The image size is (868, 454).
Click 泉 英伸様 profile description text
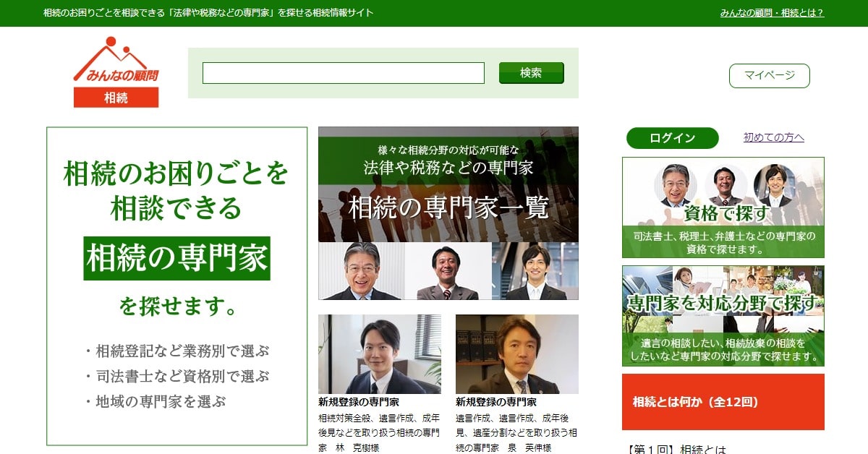pyautogui.click(x=516, y=432)
